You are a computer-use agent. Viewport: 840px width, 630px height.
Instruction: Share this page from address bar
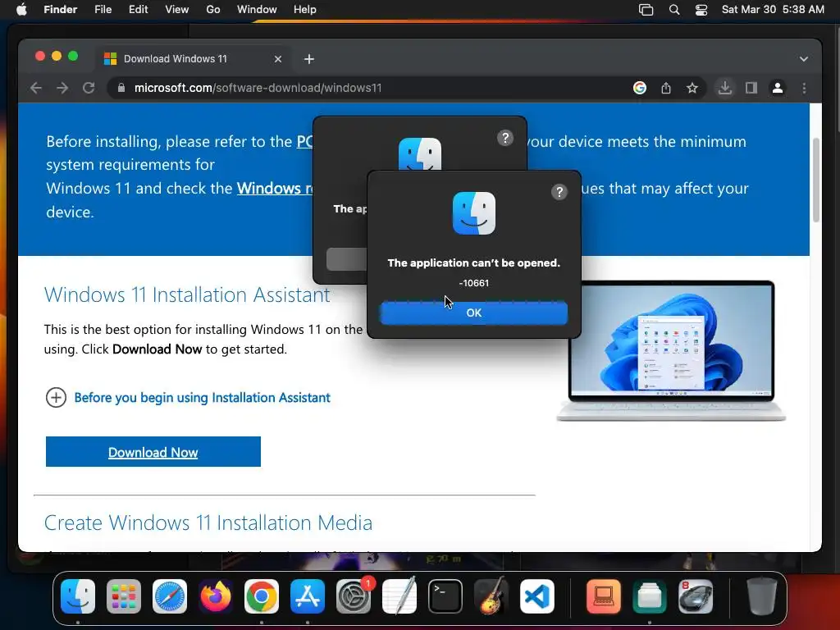[x=666, y=88]
